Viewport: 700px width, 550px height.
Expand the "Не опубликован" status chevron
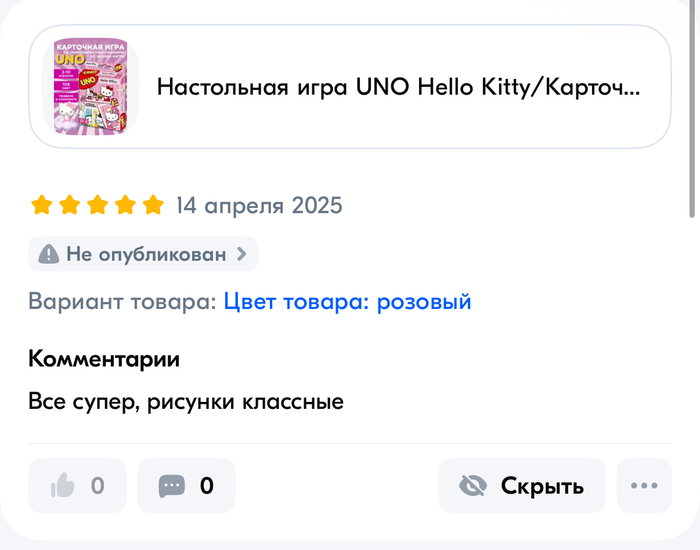click(241, 254)
